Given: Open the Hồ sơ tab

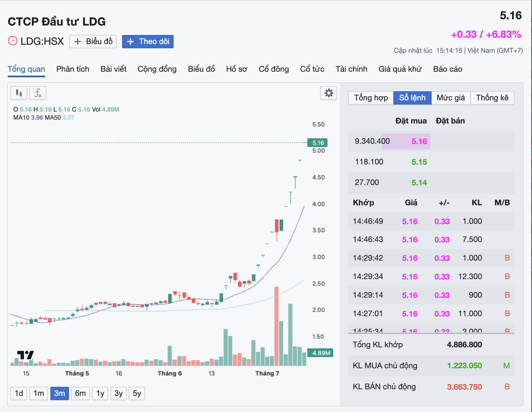Looking at the screenshot, I should pyautogui.click(x=237, y=69).
